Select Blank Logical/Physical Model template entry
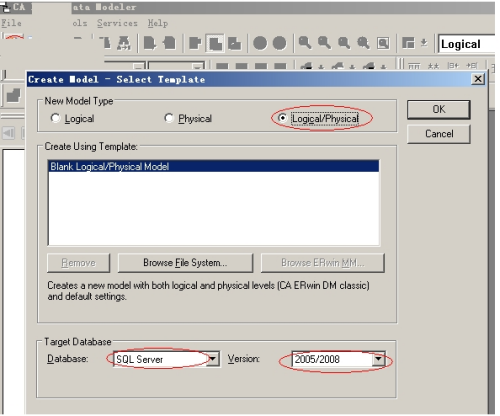500x416 pixels. (213, 166)
